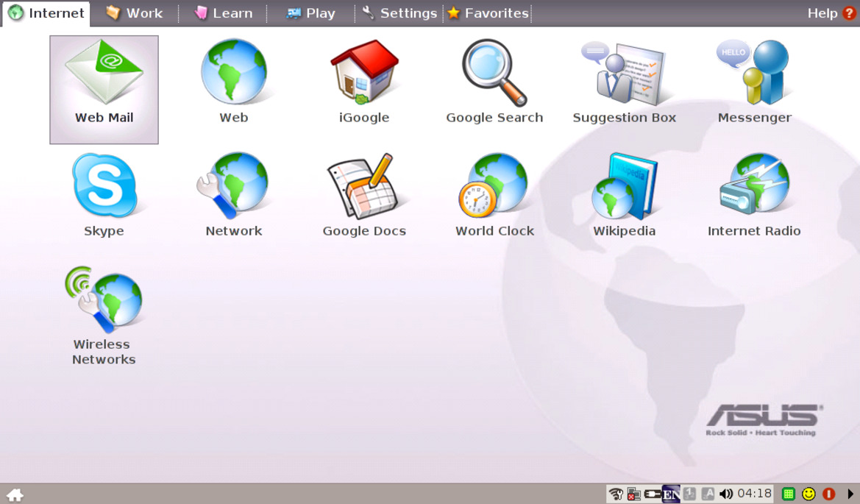This screenshot has height=504, width=860.
Task: Open Wireless Networks manager
Action: point(104,316)
